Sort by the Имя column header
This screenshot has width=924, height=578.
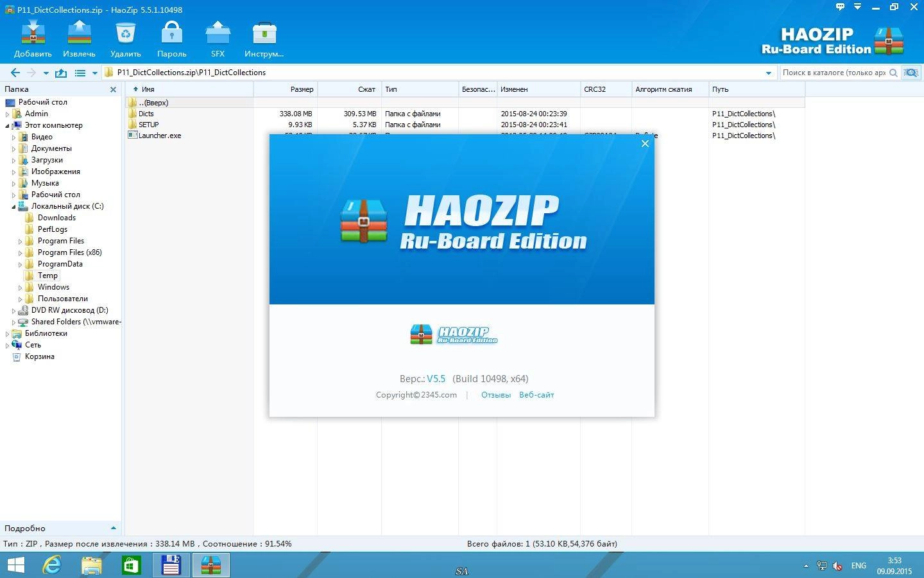click(x=190, y=89)
